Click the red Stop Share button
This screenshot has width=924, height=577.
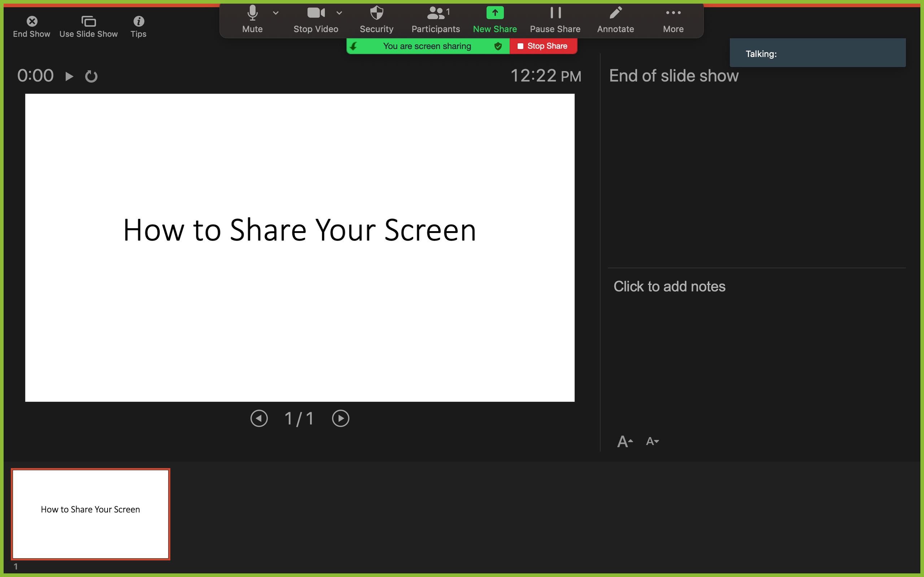[x=543, y=46]
